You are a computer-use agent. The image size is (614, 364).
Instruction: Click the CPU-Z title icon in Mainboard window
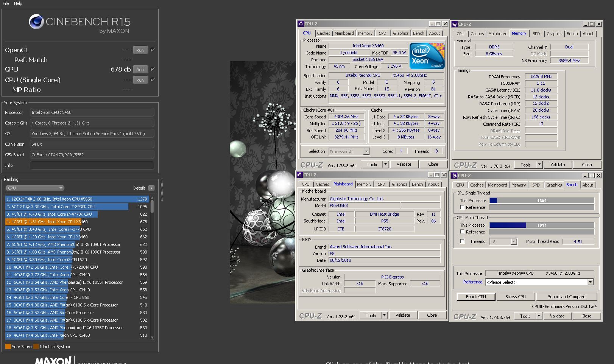pyautogui.click(x=300, y=175)
